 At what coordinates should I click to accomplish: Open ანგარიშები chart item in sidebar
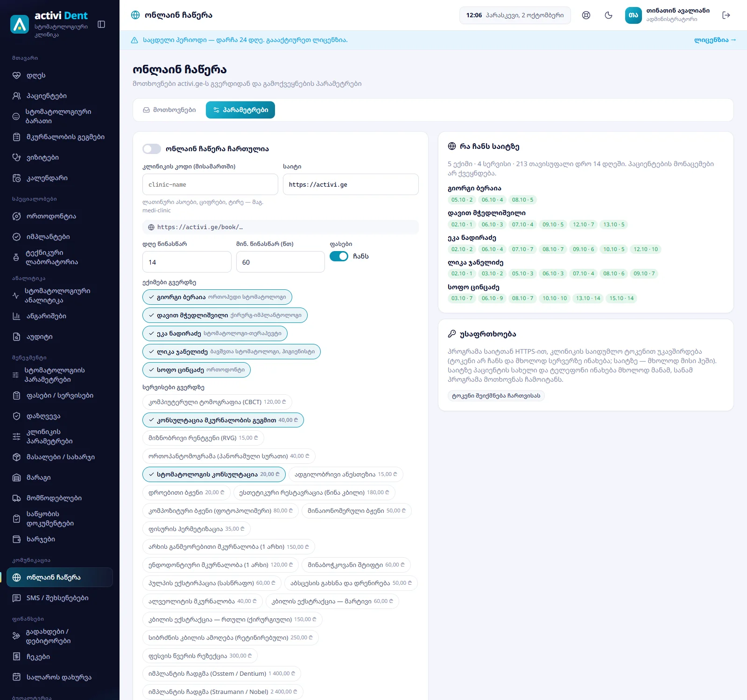60,316
